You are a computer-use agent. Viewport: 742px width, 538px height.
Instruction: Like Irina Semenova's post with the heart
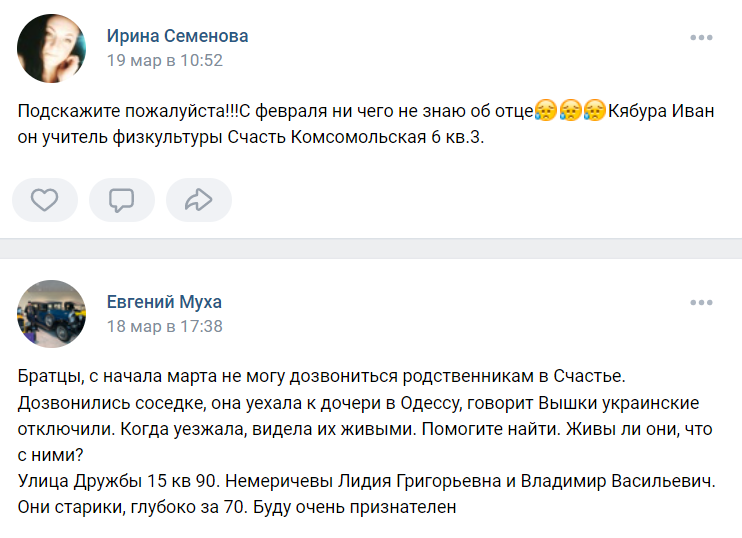[45, 200]
